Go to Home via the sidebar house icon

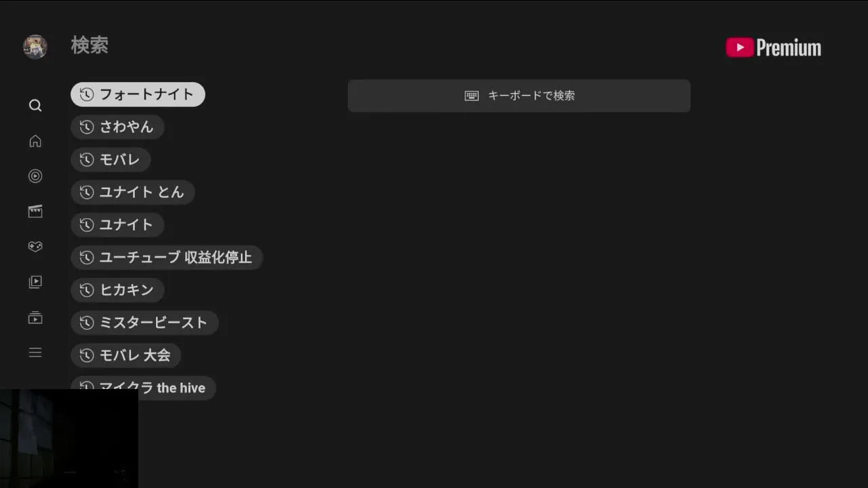tap(35, 141)
